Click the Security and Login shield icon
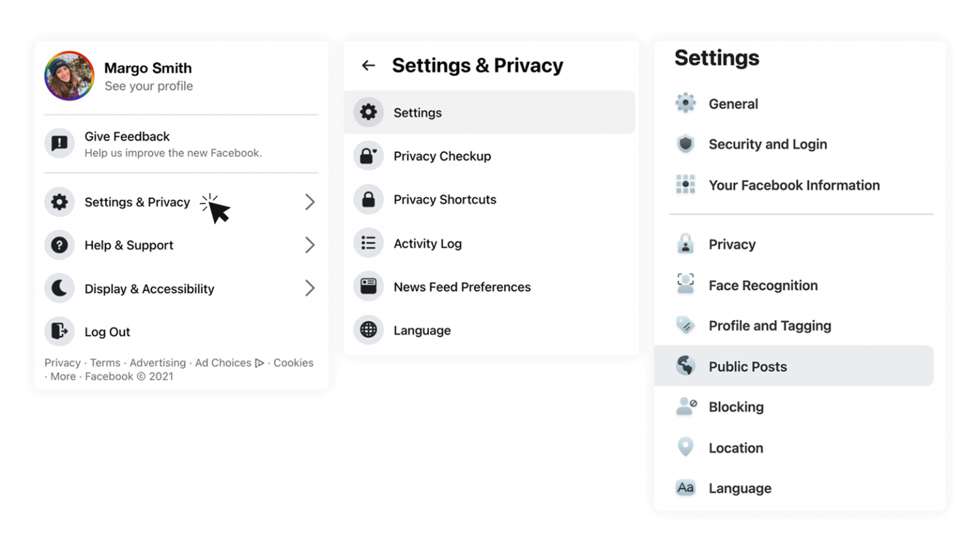980x551 pixels. 685,144
